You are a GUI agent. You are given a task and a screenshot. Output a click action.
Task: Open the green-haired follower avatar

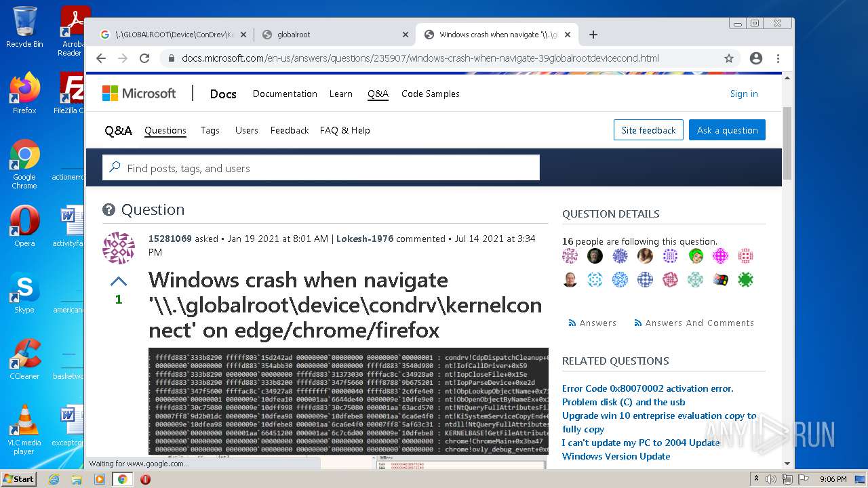[696, 256]
